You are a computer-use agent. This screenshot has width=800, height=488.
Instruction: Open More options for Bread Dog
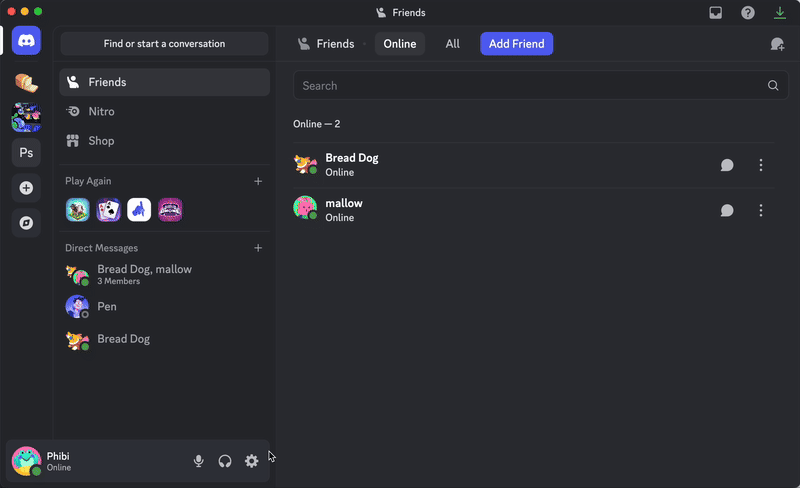click(x=761, y=165)
